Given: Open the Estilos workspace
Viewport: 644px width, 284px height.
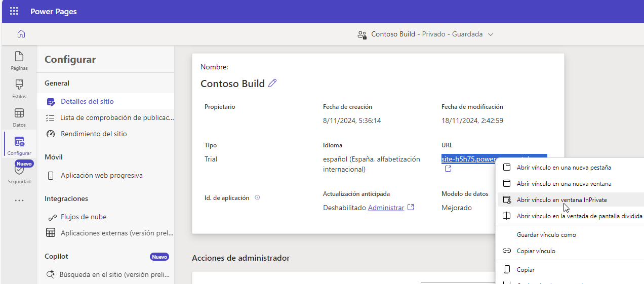Looking at the screenshot, I should [x=19, y=89].
